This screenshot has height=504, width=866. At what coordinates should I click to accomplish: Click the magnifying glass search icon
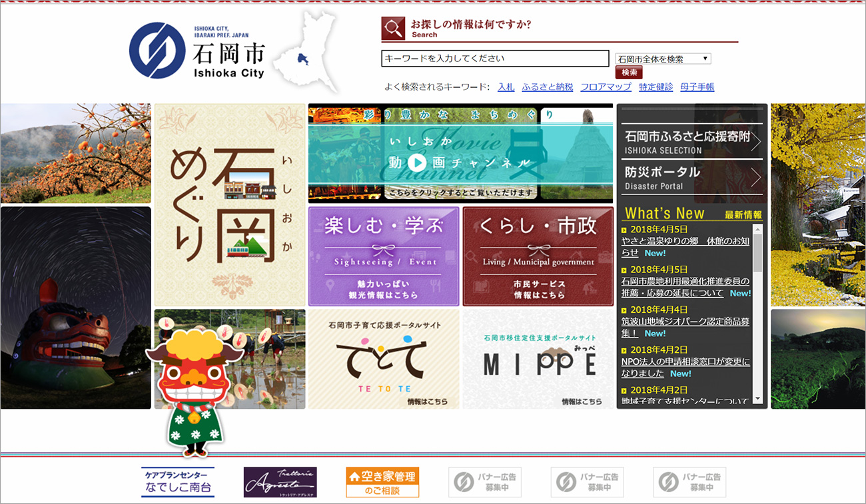393,29
